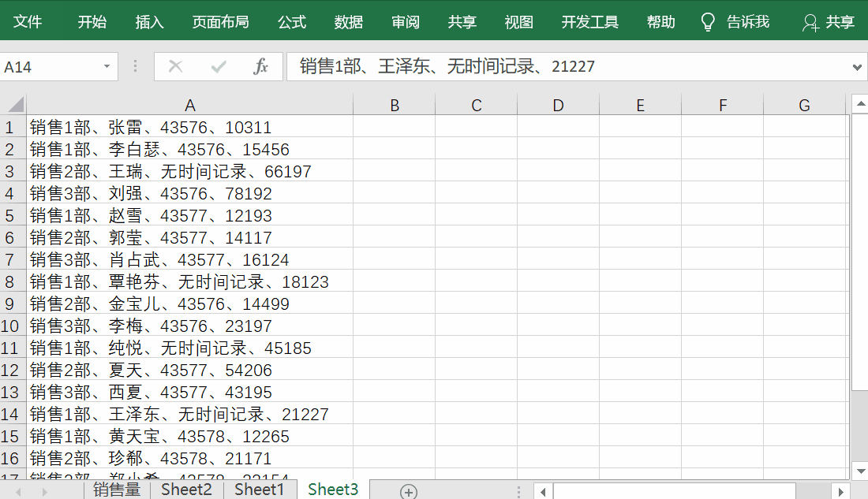The width and height of the screenshot is (868, 499).
Task: Click the 告诉我 lightbulb search box
Action: point(735,21)
